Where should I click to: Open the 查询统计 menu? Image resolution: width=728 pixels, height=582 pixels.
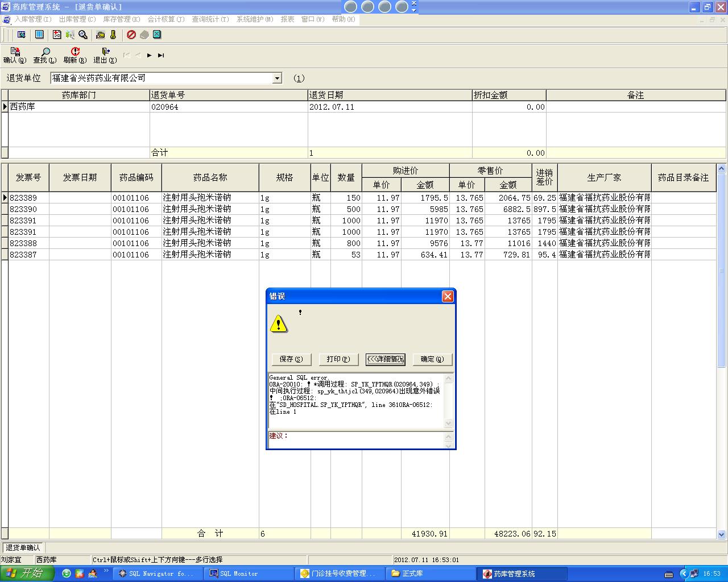(210, 19)
